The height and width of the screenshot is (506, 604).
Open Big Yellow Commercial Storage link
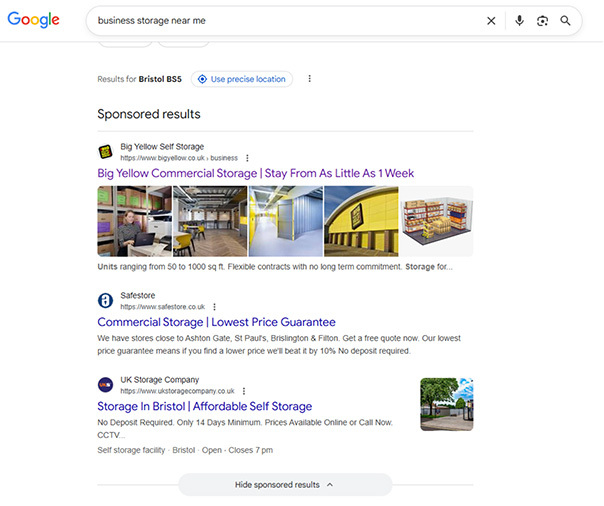pyautogui.click(x=255, y=174)
